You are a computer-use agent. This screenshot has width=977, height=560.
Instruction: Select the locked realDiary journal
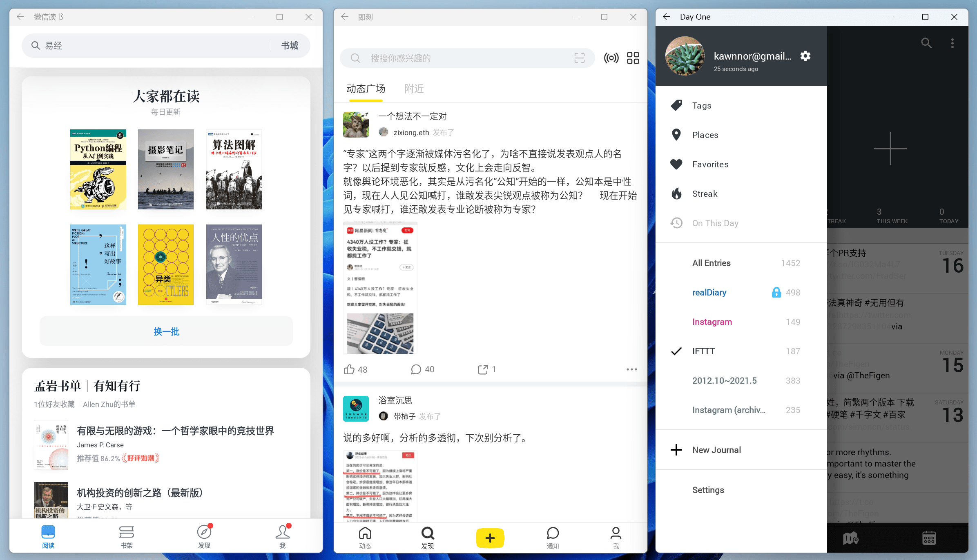(x=709, y=292)
